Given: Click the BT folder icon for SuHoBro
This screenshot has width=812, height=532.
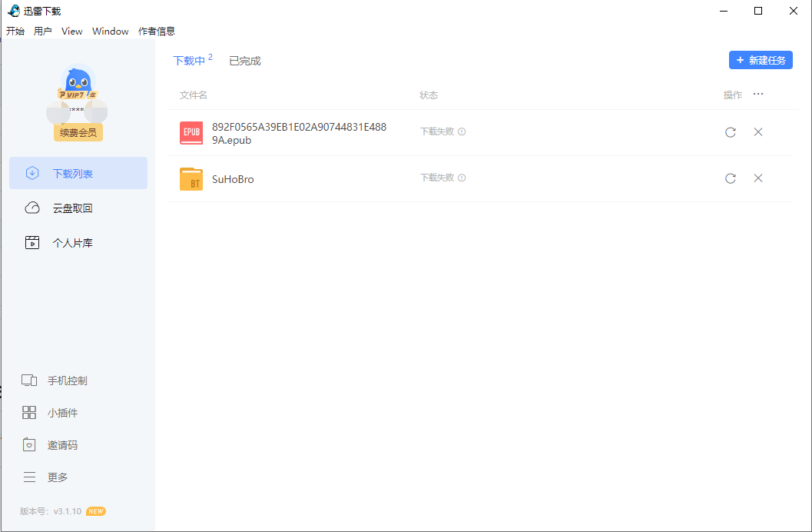Looking at the screenshot, I should [x=191, y=179].
